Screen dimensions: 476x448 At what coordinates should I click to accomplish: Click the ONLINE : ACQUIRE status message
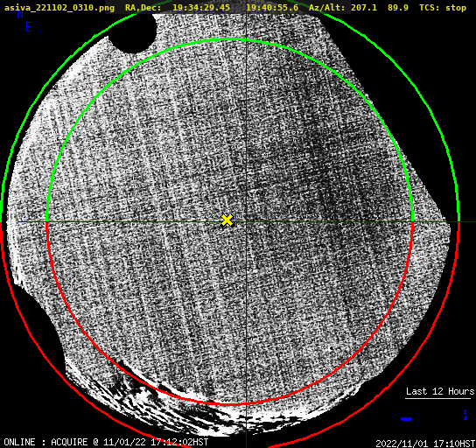106,442
